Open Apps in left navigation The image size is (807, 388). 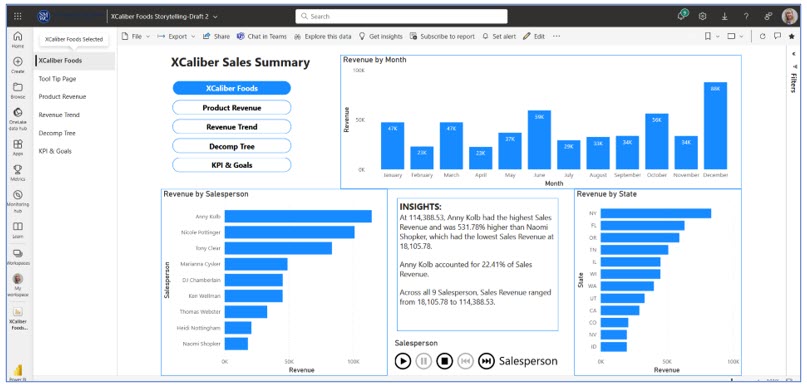click(18, 148)
